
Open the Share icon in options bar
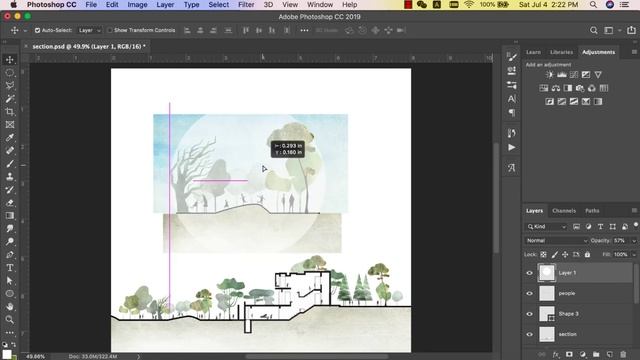click(631, 30)
